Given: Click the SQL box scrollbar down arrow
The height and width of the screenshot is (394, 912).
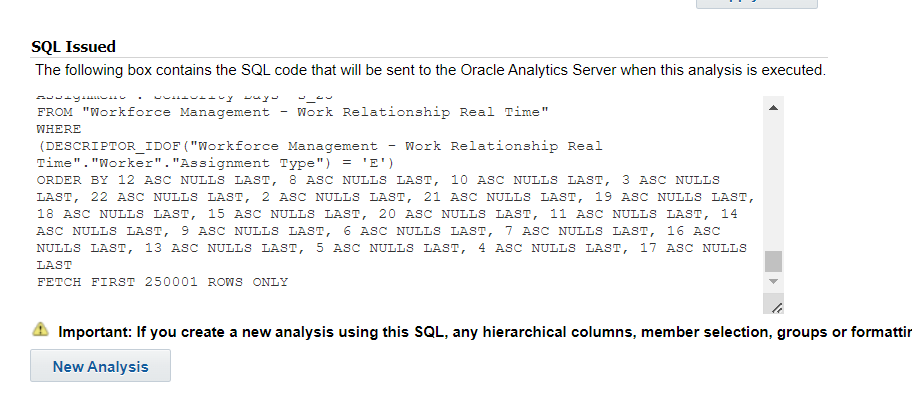Looking at the screenshot, I should 773,282.
